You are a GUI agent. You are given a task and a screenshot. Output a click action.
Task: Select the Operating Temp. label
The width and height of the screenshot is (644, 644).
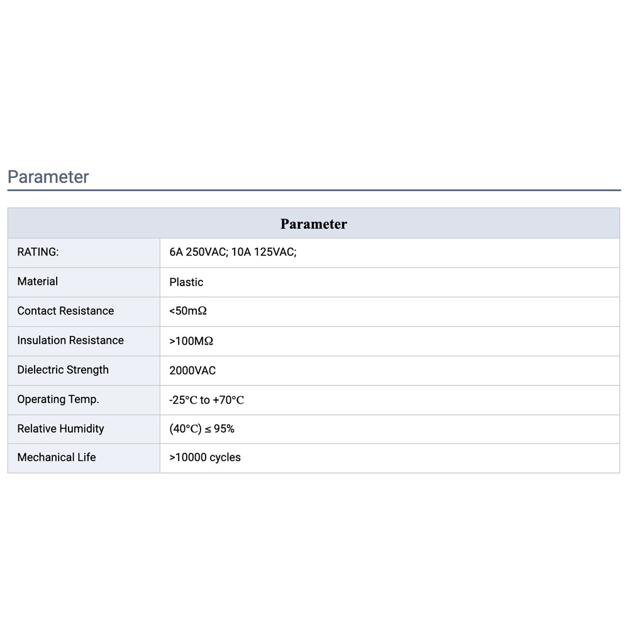[58, 399]
